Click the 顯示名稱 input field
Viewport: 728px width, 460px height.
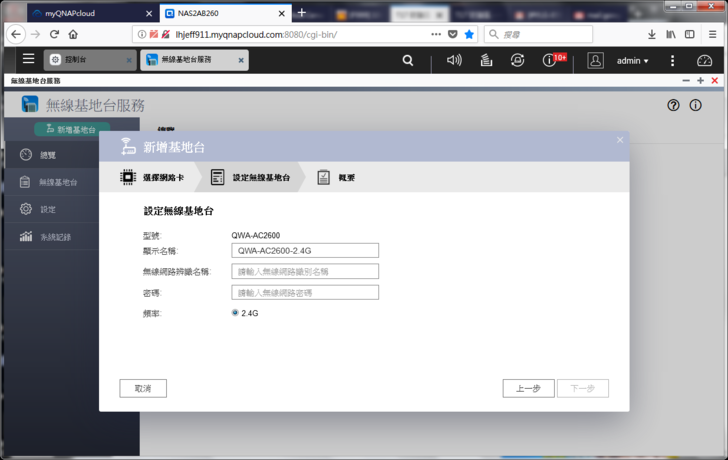305,251
